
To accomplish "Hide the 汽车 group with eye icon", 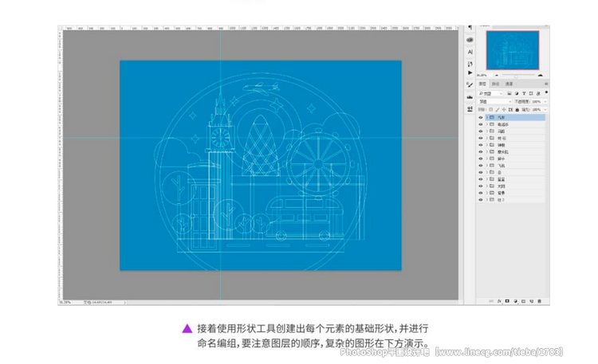I will 481,117.
